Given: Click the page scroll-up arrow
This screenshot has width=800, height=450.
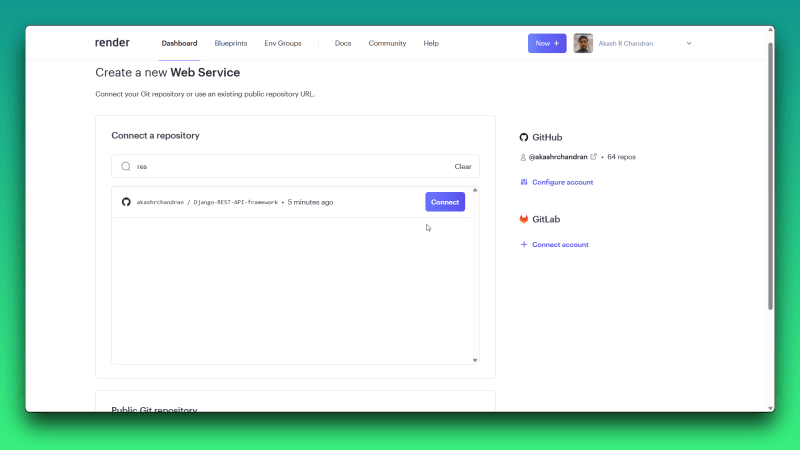Looking at the screenshot, I should coord(770,30).
